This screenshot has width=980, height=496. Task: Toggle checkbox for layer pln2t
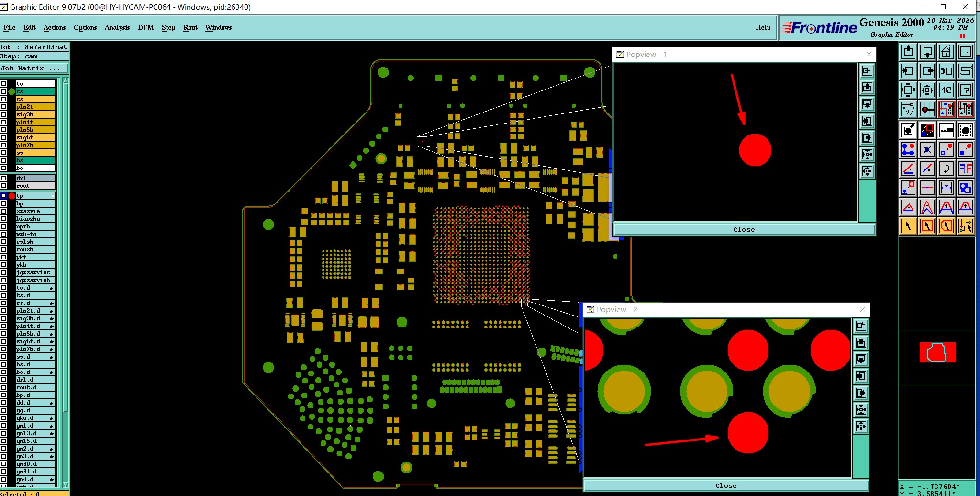coord(4,107)
